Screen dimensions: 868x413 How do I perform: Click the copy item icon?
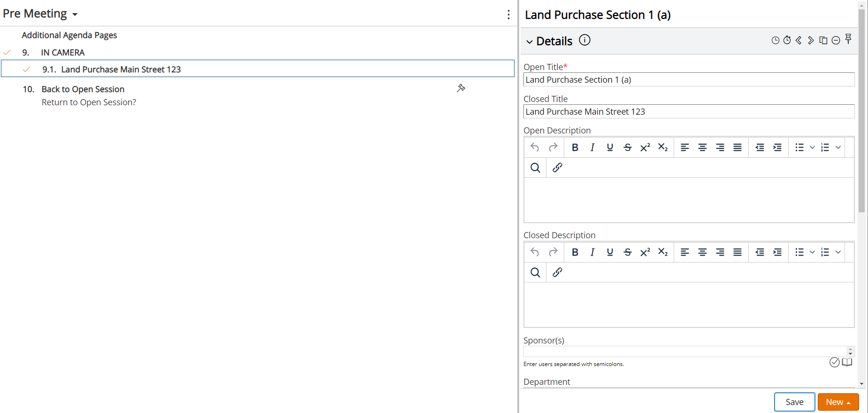click(823, 40)
